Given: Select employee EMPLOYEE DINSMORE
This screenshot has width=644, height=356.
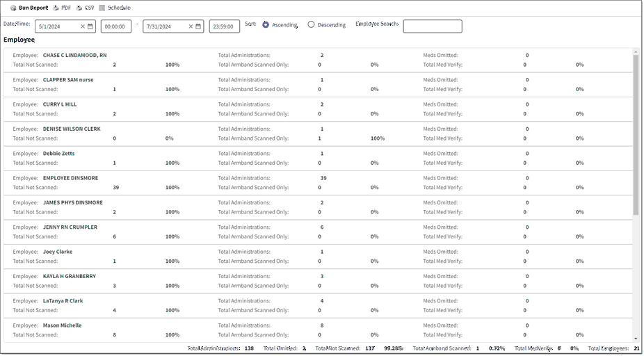Looking at the screenshot, I should click(71, 178).
